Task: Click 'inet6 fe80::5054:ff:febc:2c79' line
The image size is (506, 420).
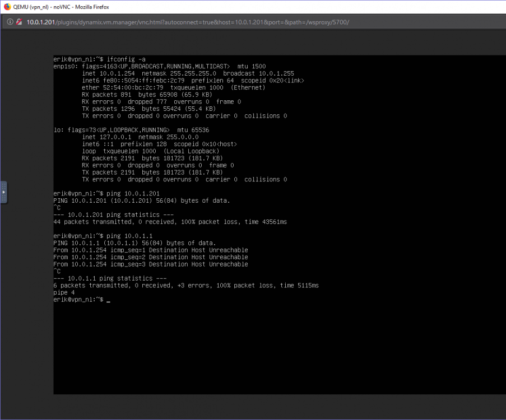Action: pyautogui.click(x=193, y=80)
